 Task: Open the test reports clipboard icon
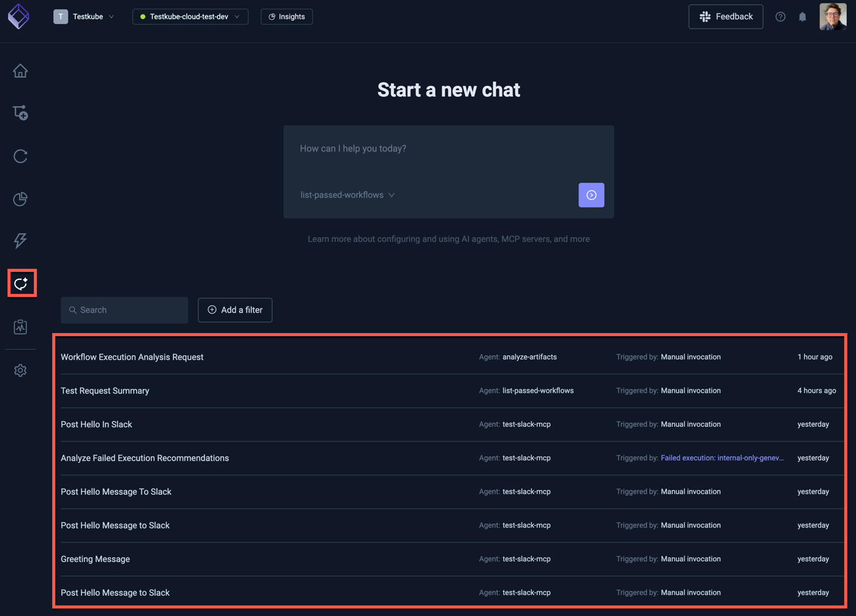[x=20, y=326]
